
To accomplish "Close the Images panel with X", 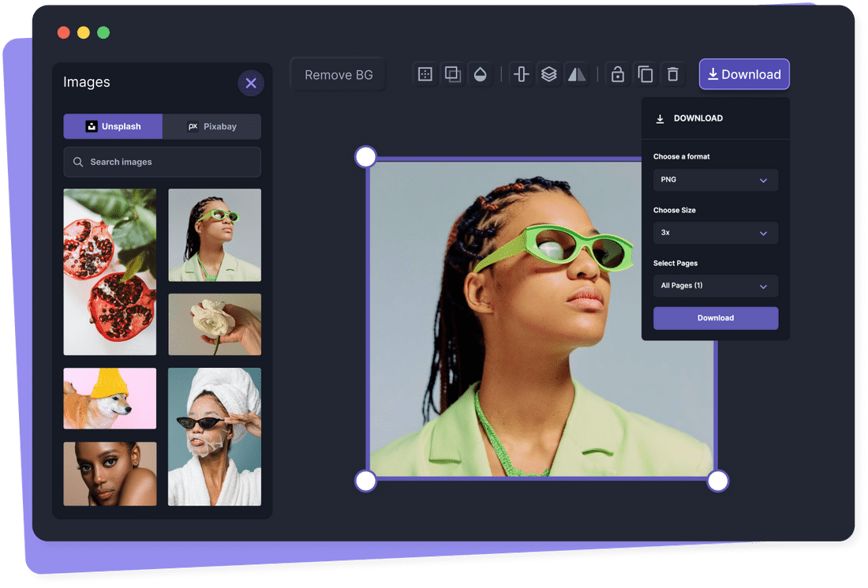I will pos(251,83).
